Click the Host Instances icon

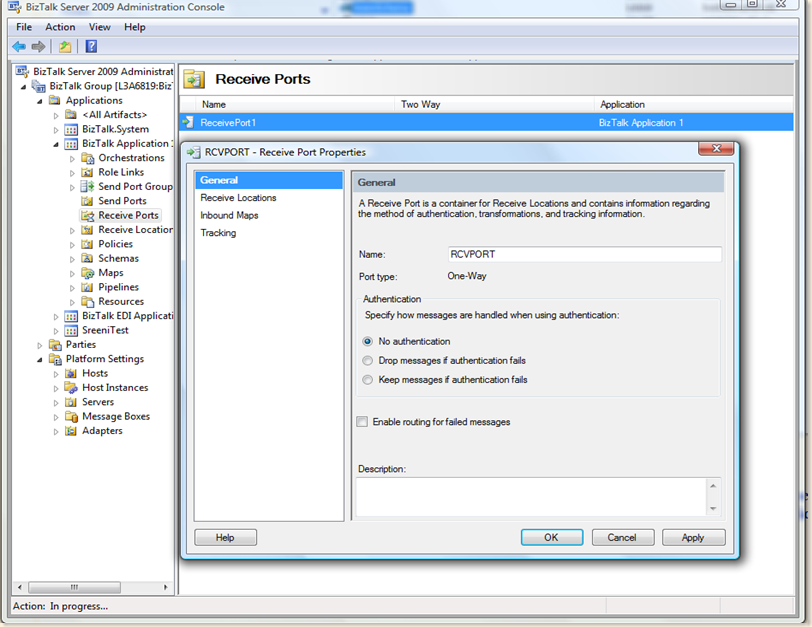71,388
